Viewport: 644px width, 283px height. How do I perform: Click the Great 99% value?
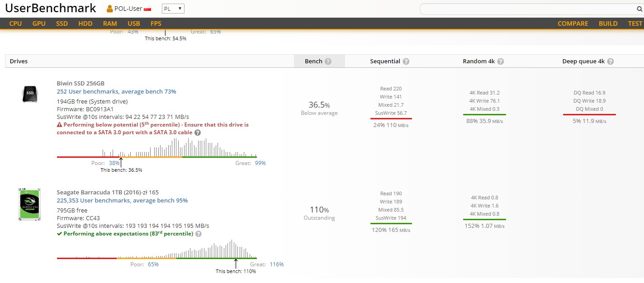[x=260, y=163]
